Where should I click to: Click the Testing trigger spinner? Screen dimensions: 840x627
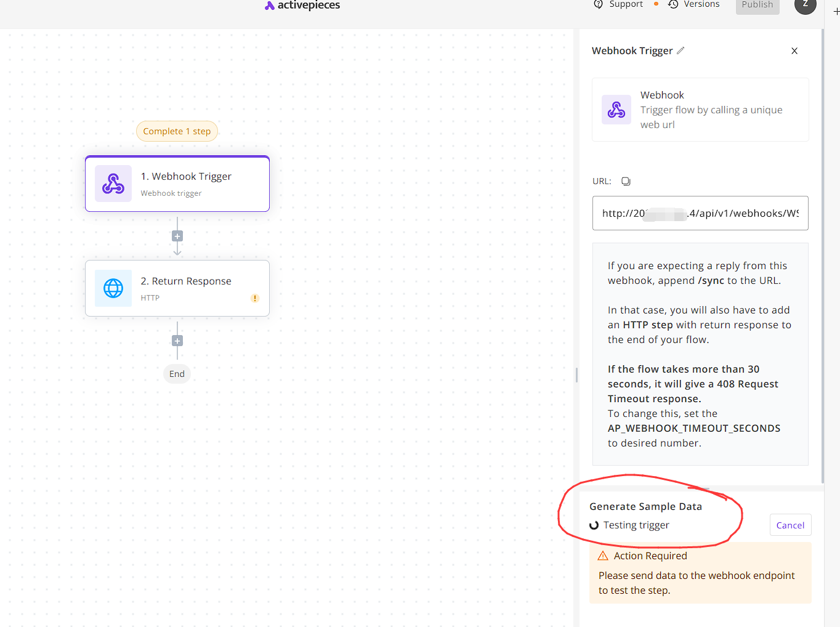point(594,525)
